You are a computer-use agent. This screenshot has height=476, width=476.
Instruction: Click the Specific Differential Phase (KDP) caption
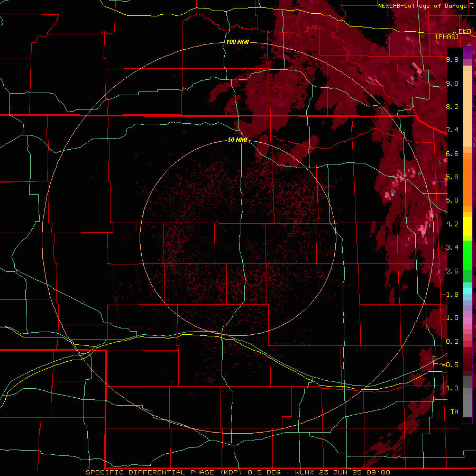(165, 472)
